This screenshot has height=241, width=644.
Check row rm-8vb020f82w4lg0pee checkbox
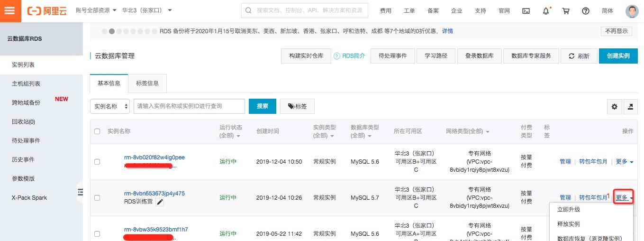[97, 162]
